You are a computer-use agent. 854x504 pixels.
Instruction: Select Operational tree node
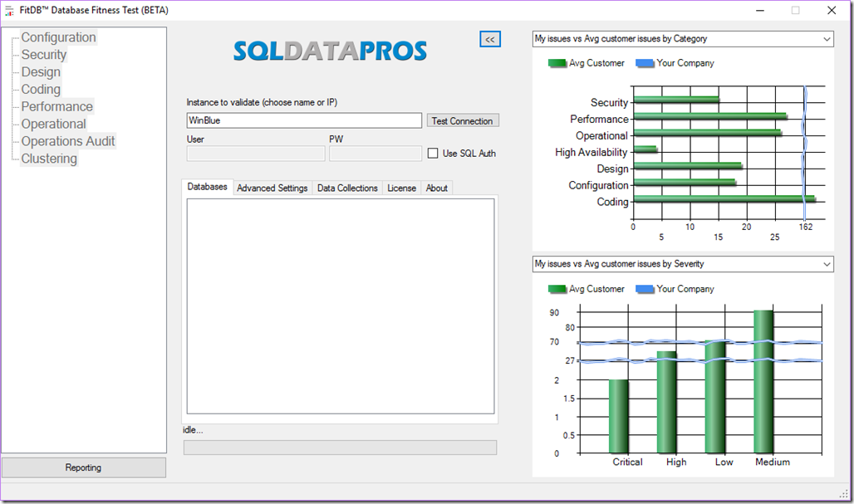pyautogui.click(x=53, y=124)
